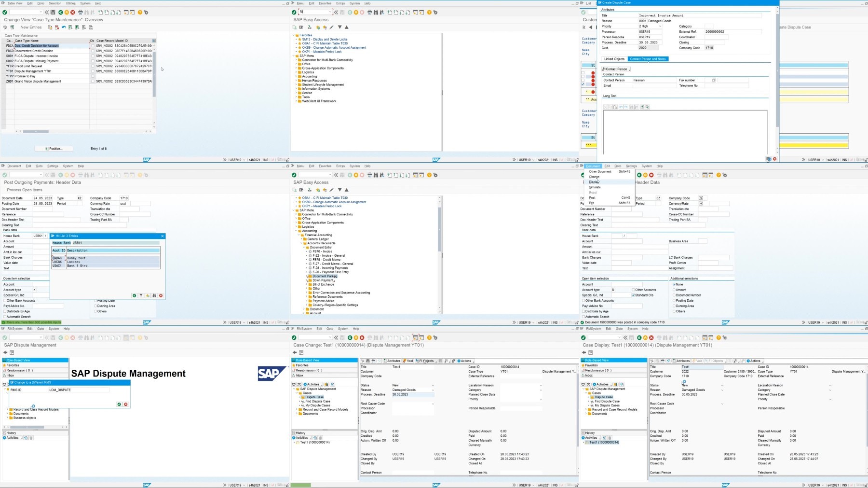
Task: Click RMS ID field containing UDM_DISPUTE
Action: pyautogui.click(x=79, y=390)
